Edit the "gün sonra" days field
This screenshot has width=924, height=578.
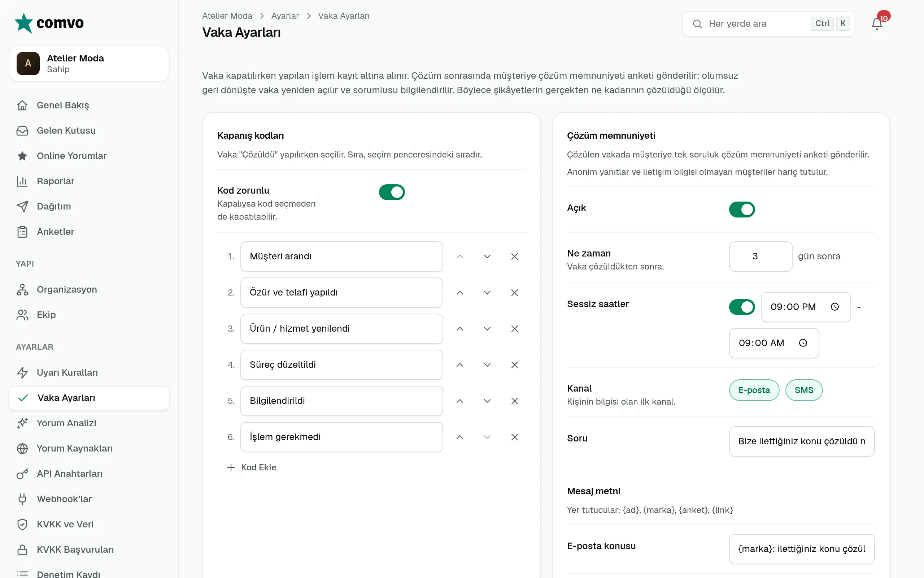(760, 256)
